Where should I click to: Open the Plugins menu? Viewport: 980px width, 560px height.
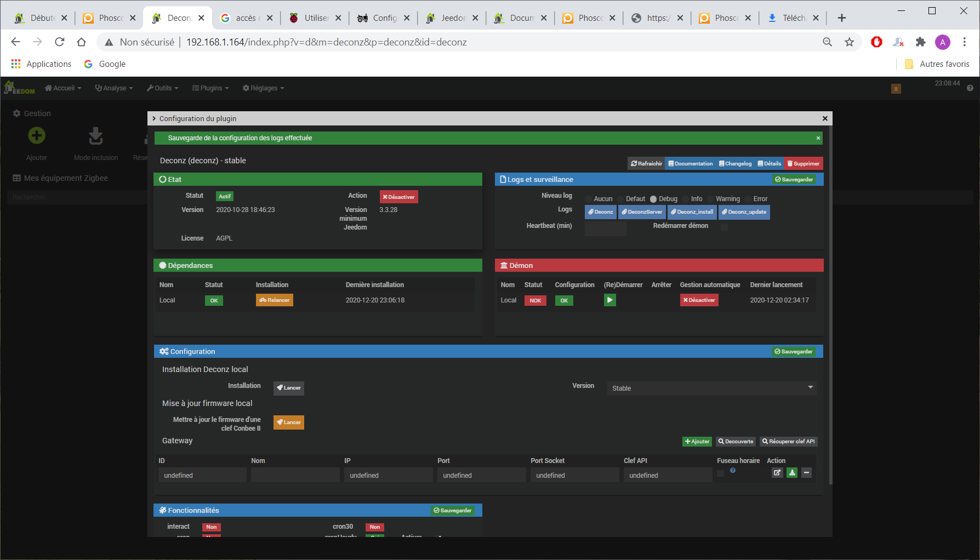210,88
